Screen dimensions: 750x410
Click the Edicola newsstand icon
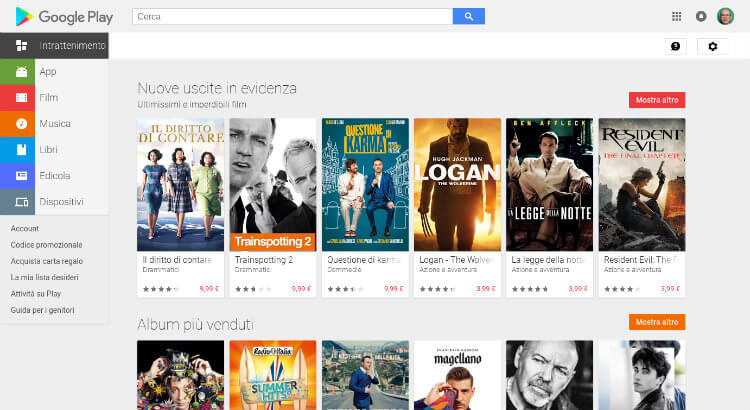tap(22, 176)
